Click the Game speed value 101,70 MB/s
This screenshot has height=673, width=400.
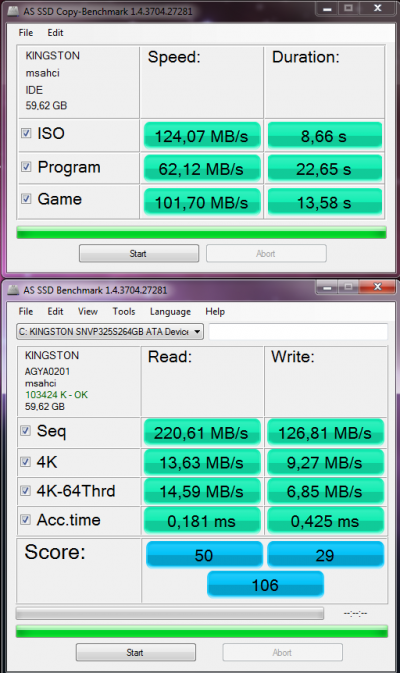202,202
